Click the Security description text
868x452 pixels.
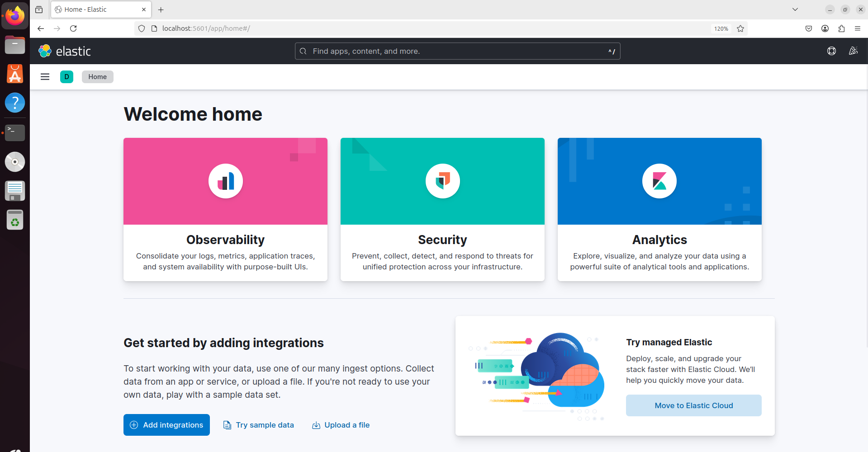click(x=442, y=261)
